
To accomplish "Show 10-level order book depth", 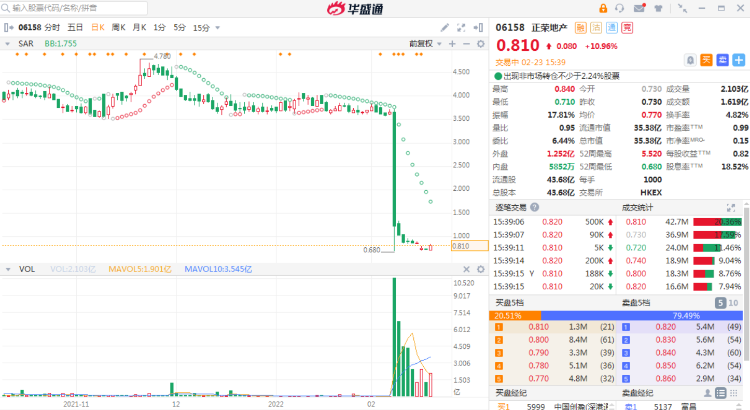I will 733,303.
